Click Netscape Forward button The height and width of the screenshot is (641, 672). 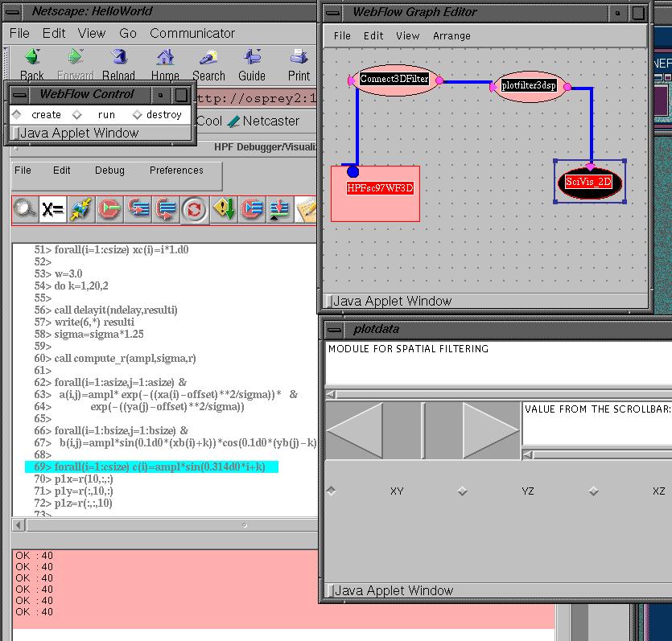pos(76,64)
